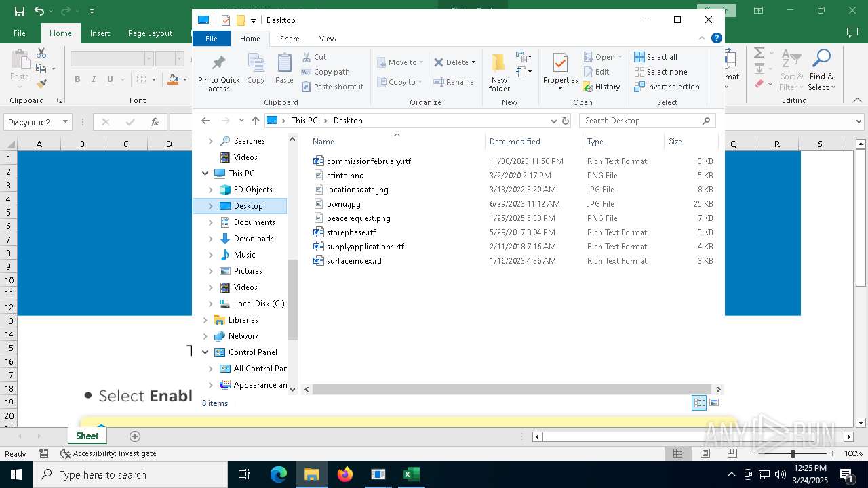Select file peacerequest.png
This screenshot has width=868, height=488.
[358, 218]
